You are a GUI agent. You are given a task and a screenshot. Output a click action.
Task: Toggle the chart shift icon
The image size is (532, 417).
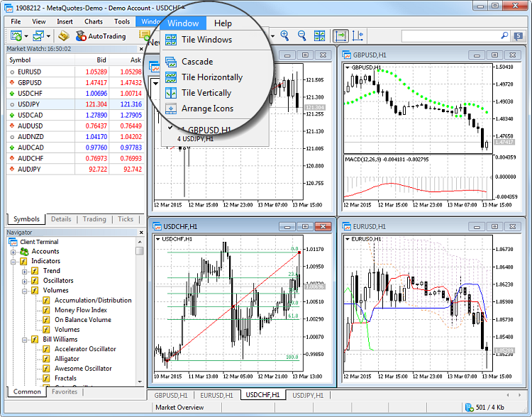(358, 35)
